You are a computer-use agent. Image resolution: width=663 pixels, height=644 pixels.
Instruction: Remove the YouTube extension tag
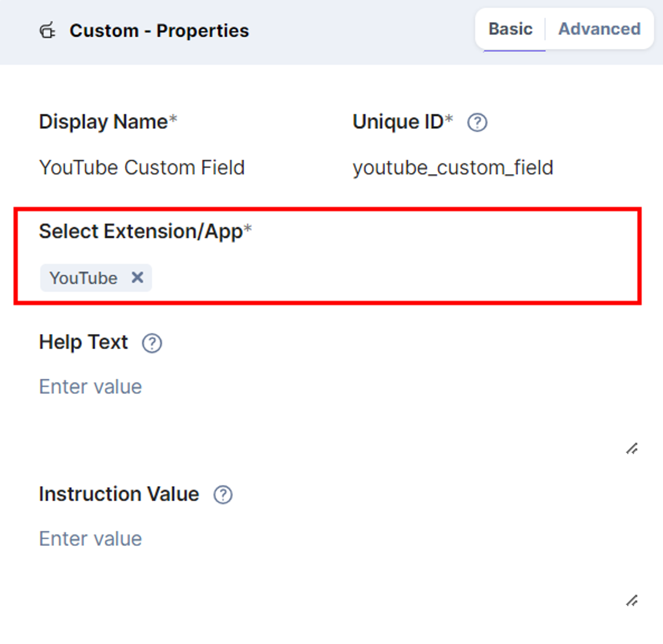click(137, 278)
